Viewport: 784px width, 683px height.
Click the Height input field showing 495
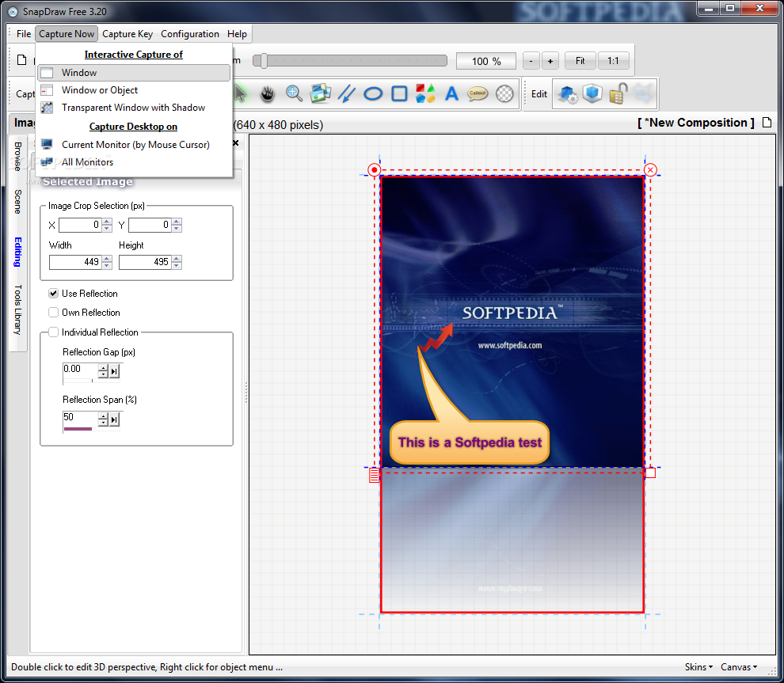point(145,262)
